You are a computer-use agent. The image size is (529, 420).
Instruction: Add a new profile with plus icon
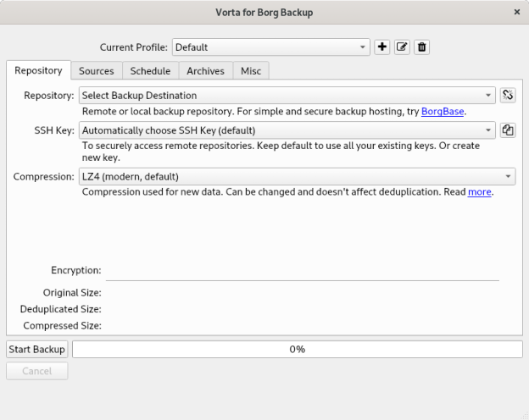click(382, 47)
